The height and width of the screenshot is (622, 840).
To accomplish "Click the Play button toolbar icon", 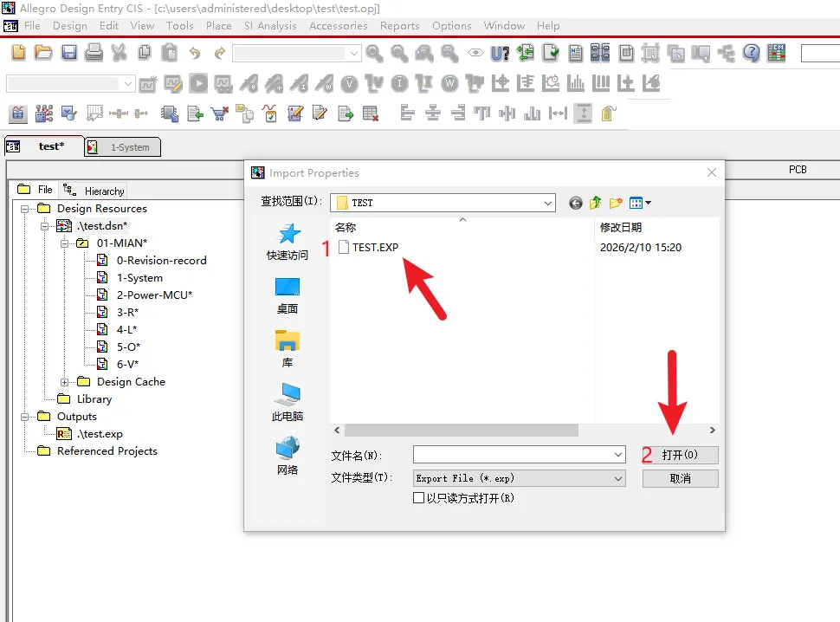I will click(x=198, y=83).
